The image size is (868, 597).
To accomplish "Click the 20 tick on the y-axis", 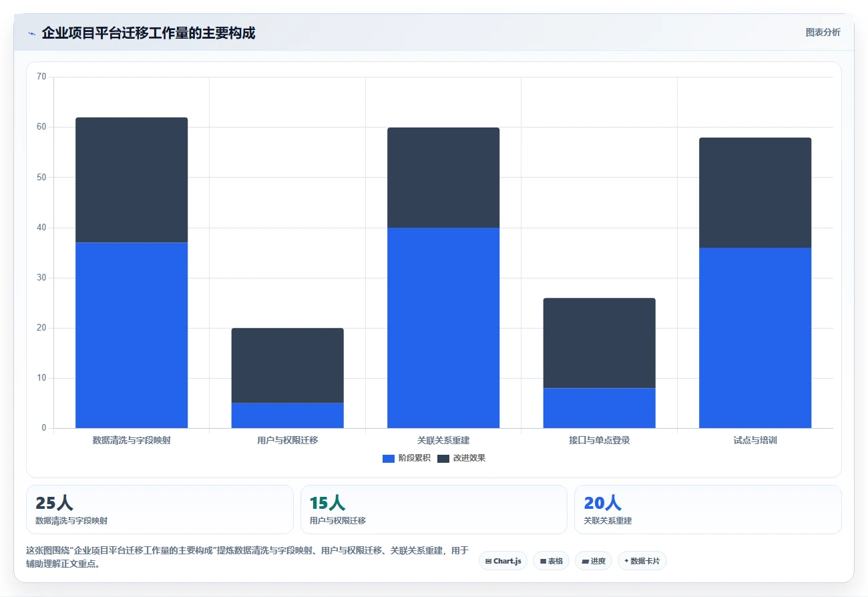I will [x=41, y=328].
